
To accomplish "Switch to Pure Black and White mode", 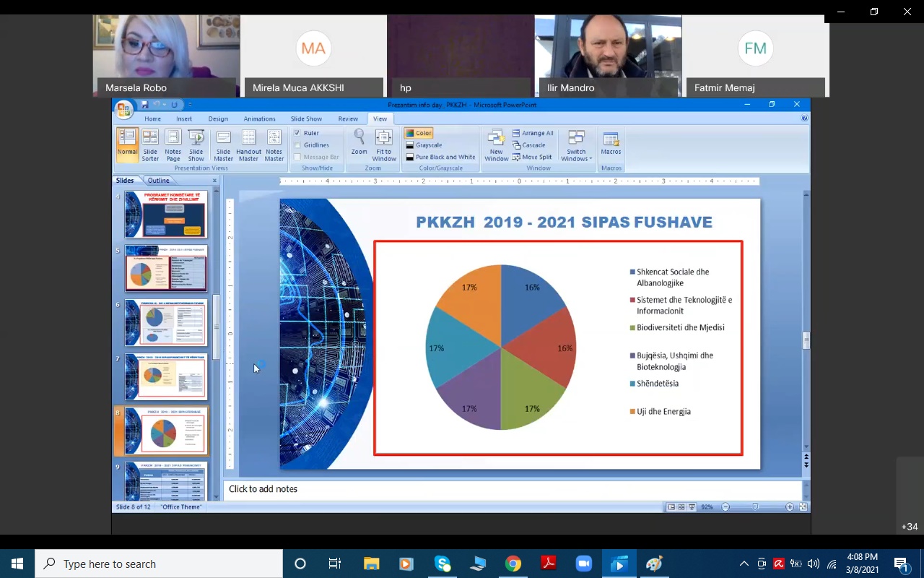I will (440, 157).
